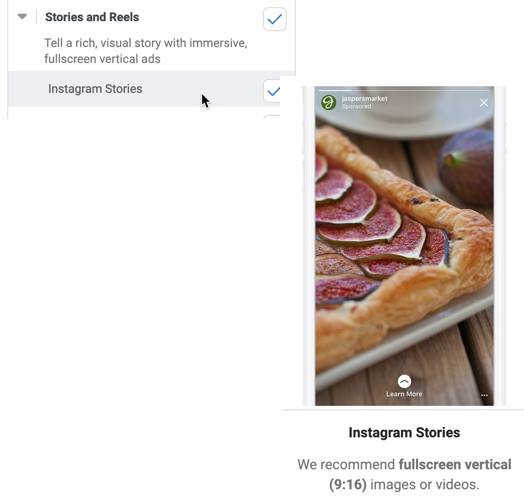Click the bold Instagram Stories preview title
The image size is (524, 498).
(x=404, y=432)
